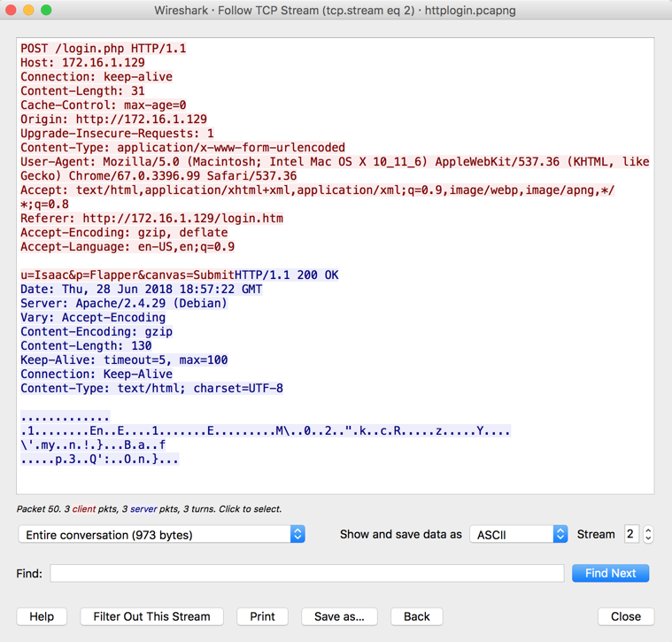
Task: Open the ASCII data format dropdown
Action: (518, 535)
